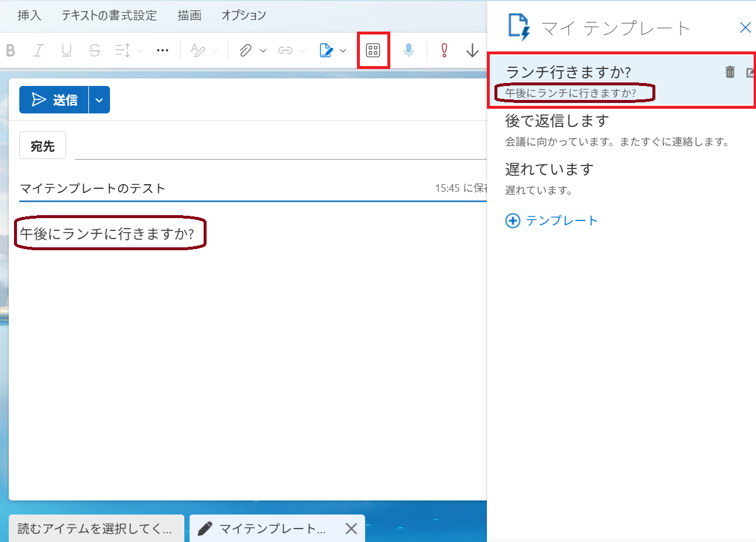Insert the 後で返信します template
This screenshot has height=542, width=756.
click(621, 130)
